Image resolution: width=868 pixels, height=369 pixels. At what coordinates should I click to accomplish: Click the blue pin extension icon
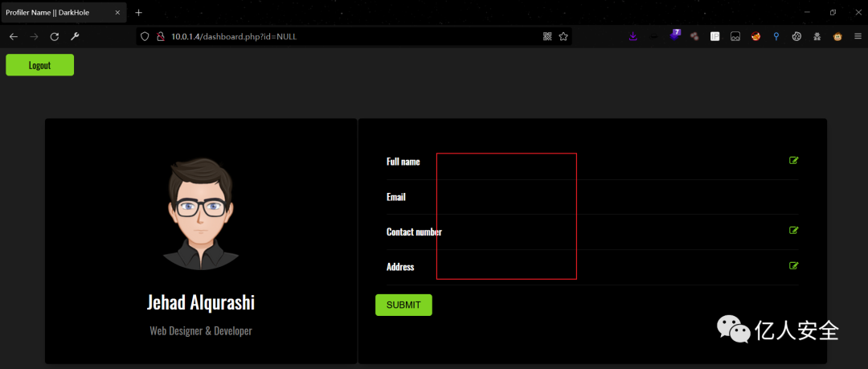click(776, 36)
